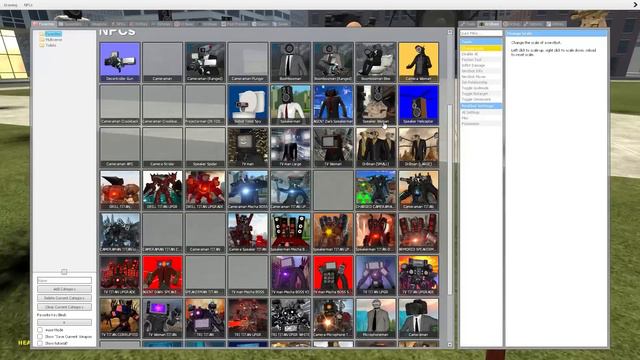This screenshot has height=360, width=640.
Task: Select the blank Cameraman NPC tile
Action: (162, 62)
